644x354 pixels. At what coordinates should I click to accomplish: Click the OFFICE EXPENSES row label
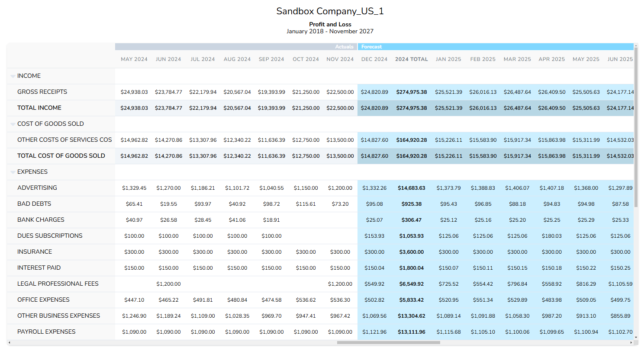pos(43,300)
